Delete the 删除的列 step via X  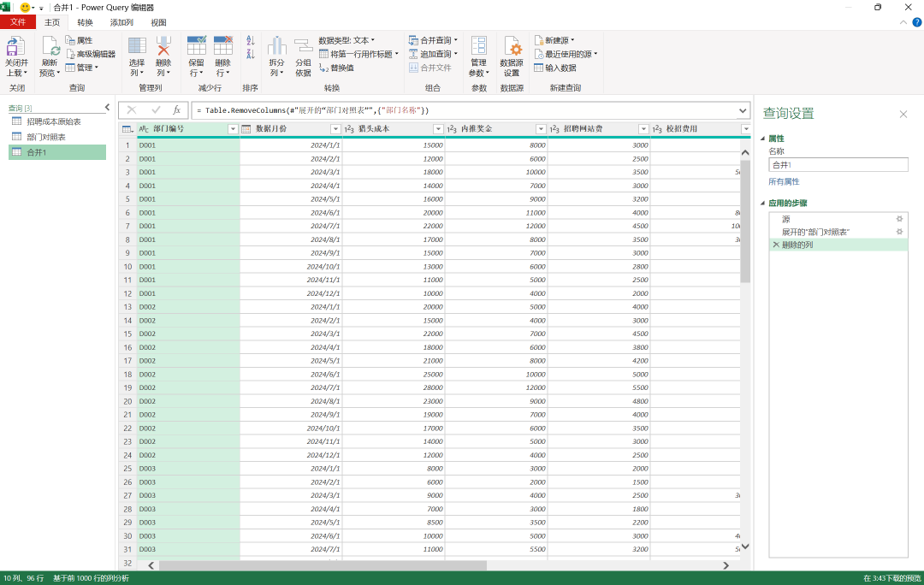[x=776, y=245]
